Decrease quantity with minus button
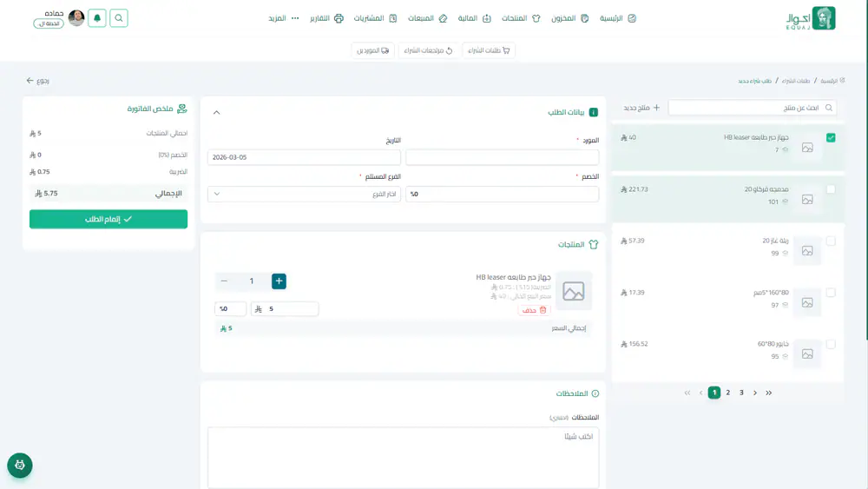 pos(224,281)
